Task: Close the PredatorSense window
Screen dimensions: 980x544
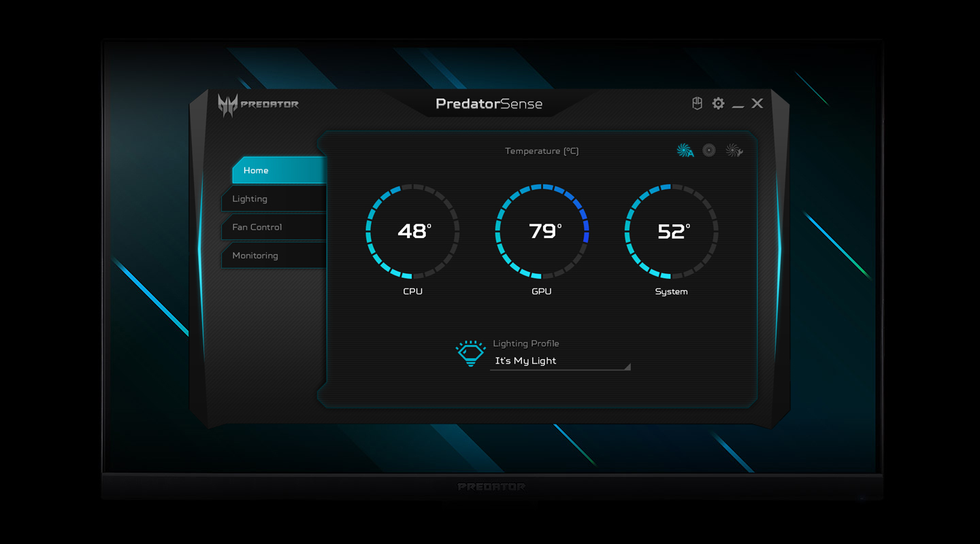Action: pos(757,103)
